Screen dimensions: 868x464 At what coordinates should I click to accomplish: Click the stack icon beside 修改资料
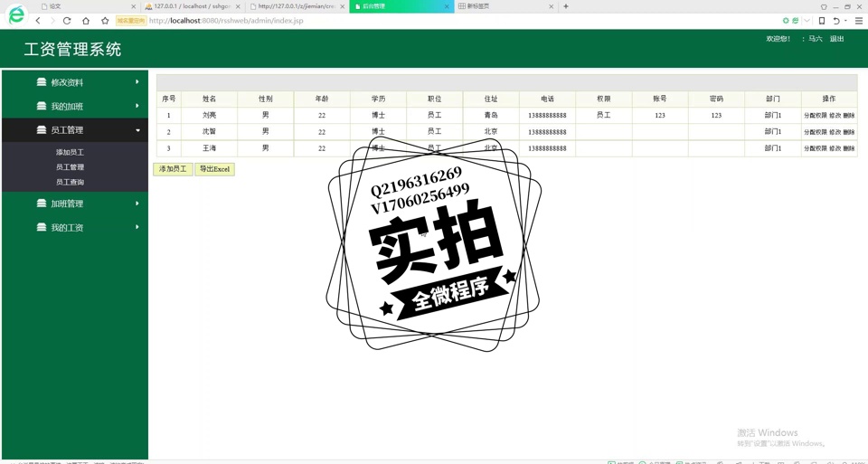pyautogui.click(x=42, y=82)
